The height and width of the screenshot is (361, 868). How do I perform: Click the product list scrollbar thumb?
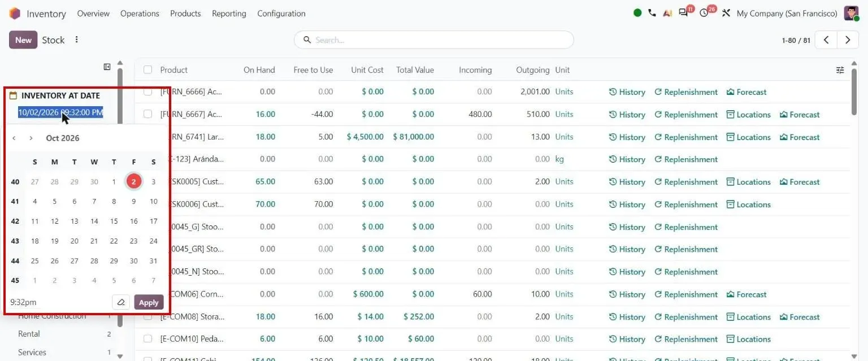pyautogui.click(x=854, y=90)
